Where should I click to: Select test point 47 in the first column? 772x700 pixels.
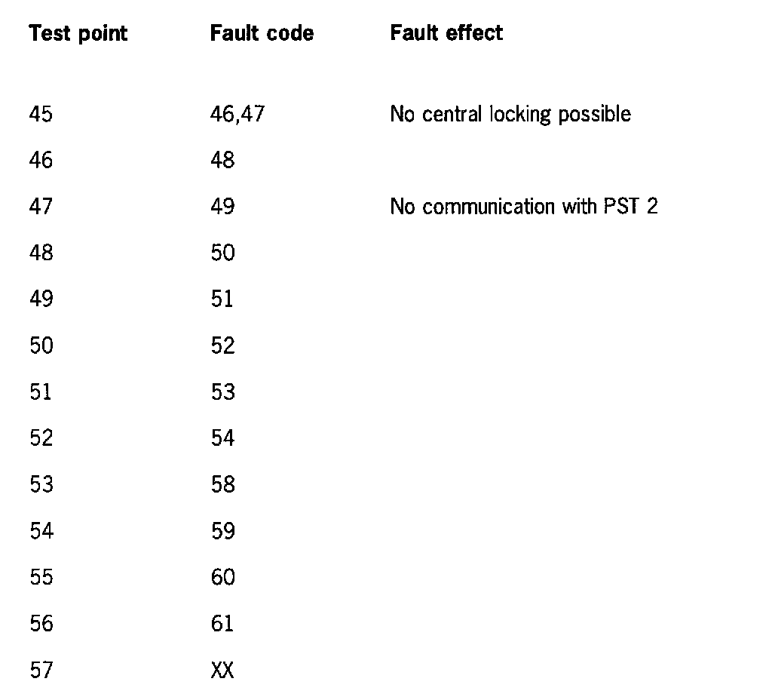41,207
